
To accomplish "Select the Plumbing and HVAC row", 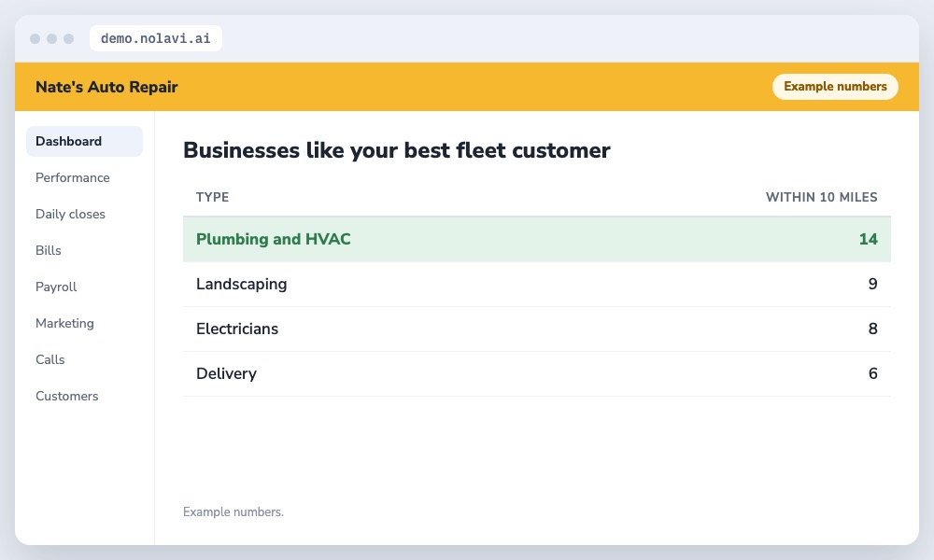I will pos(537,239).
